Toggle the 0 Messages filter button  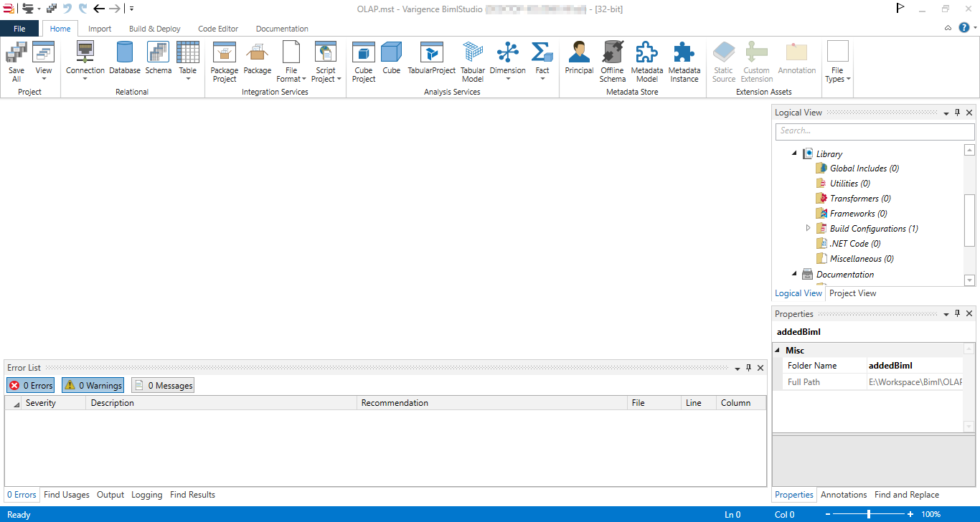163,385
